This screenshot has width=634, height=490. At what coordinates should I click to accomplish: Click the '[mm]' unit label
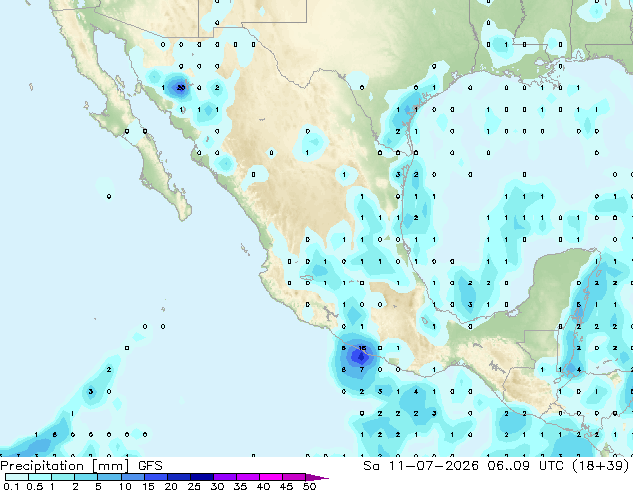pyautogui.click(x=111, y=466)
